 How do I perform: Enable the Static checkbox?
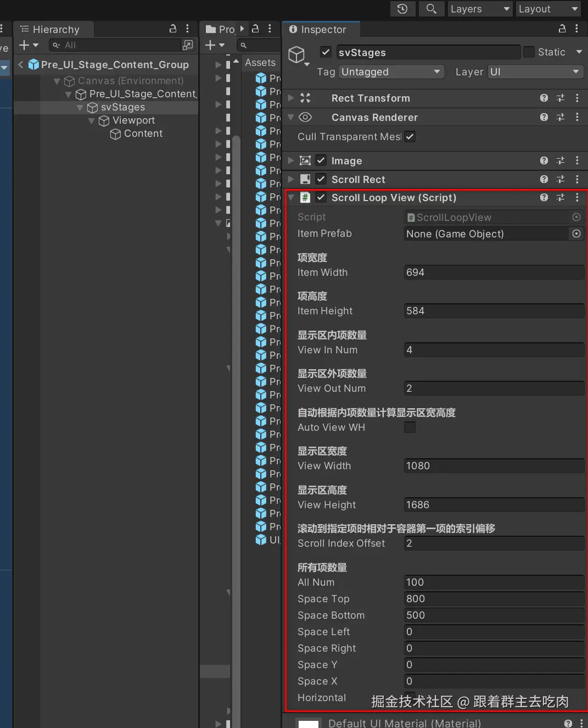(529, 52)
